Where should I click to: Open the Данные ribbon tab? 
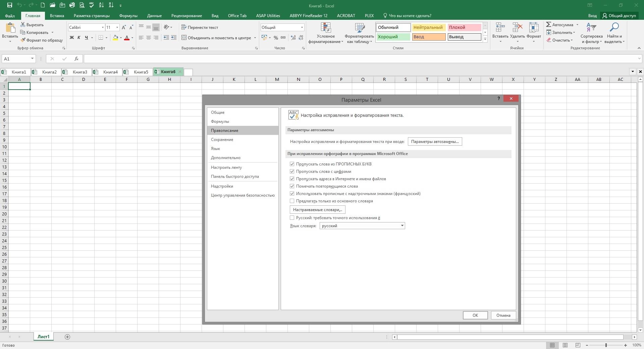[x=154, y=15]
